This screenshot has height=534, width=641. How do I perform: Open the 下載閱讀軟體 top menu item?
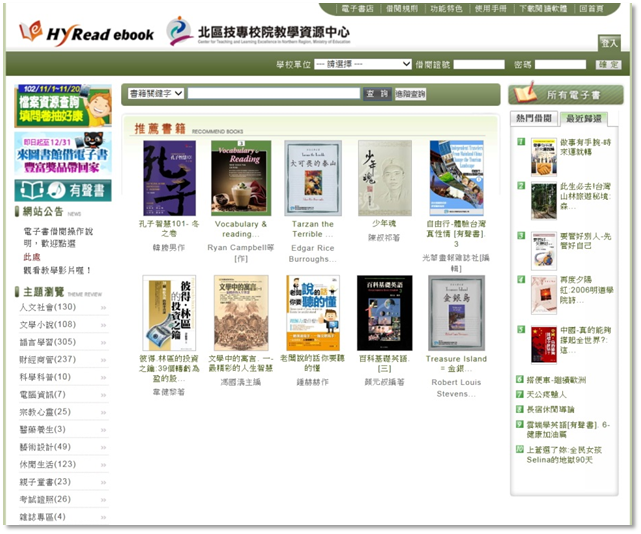click(x=543, y=9)
